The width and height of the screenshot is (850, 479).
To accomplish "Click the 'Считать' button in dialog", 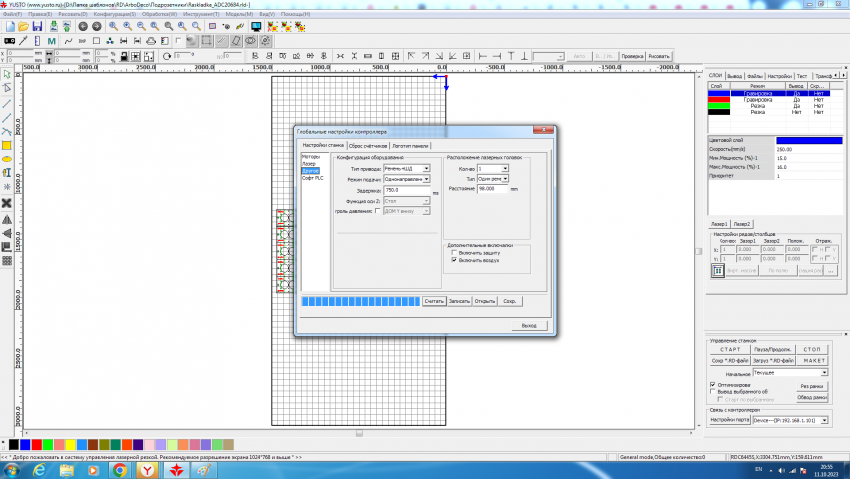I will (x=433, y=300).
